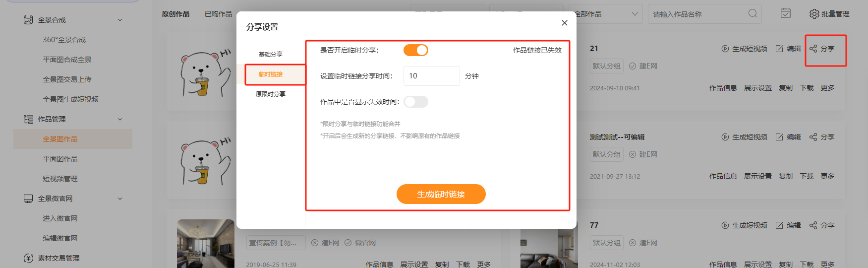This screenshot has width=868, height=268.
Task: Open batch management gear icon
Action: (x=814, y=14)
